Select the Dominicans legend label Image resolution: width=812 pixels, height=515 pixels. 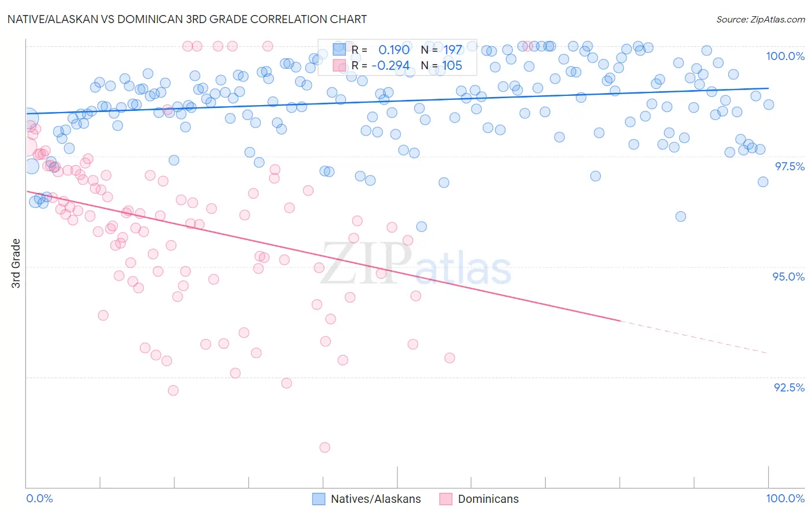click(x=488, y=499)
